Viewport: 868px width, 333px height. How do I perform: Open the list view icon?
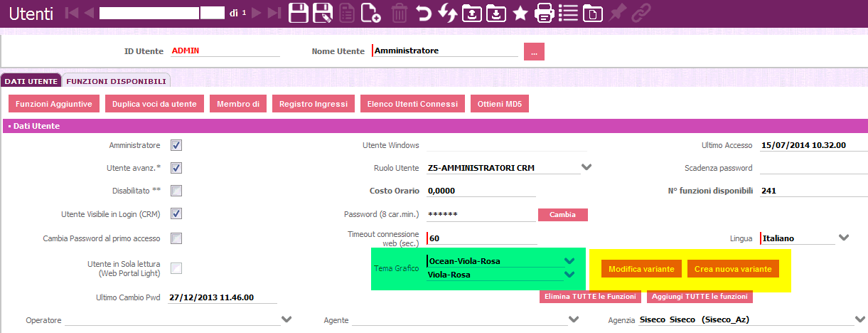point(568,14)
